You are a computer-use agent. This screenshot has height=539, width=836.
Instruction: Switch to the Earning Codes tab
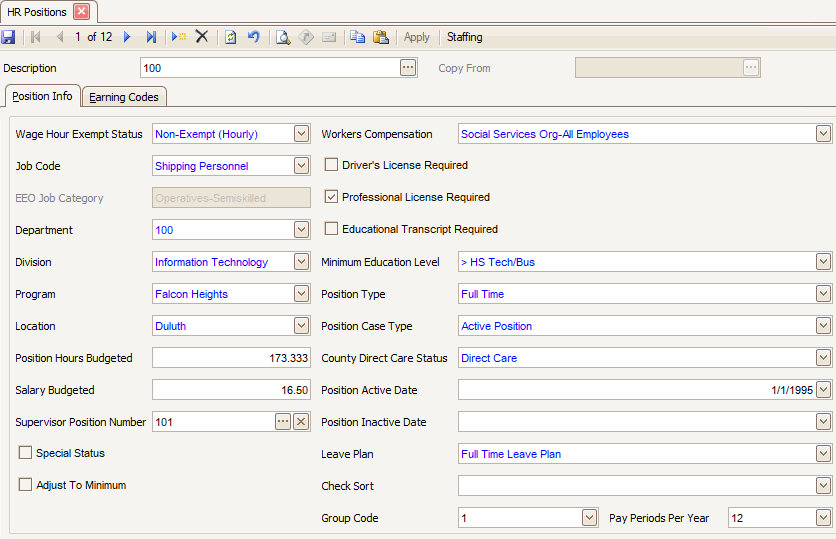click(124, 97)
